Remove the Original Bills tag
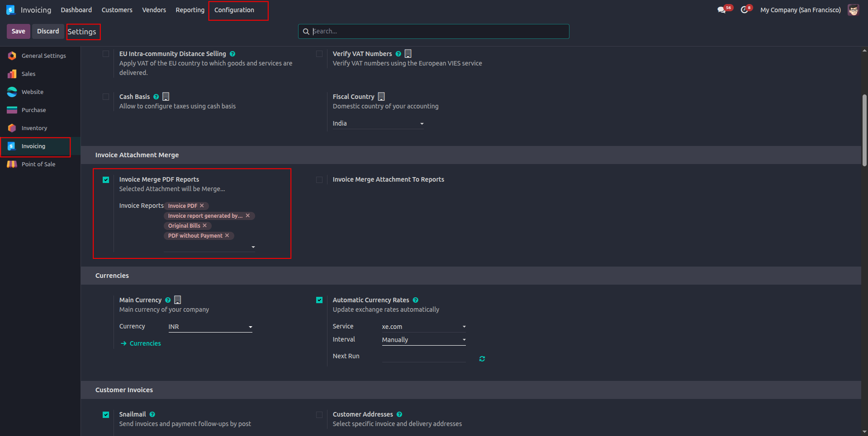868x436 pixels. [x=204, y=225]
